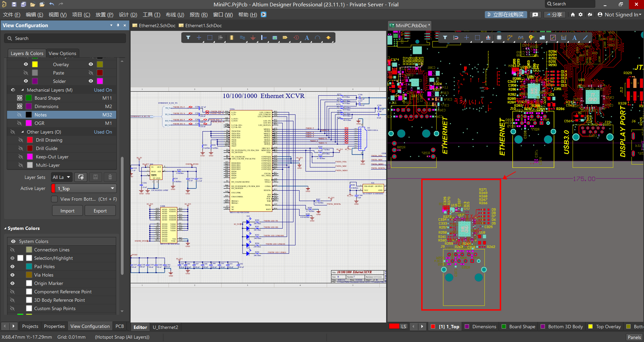Click the PCB selection filter funnel icon
The height and width of the screenshot is (342, 644).
(x=445, y=38)
